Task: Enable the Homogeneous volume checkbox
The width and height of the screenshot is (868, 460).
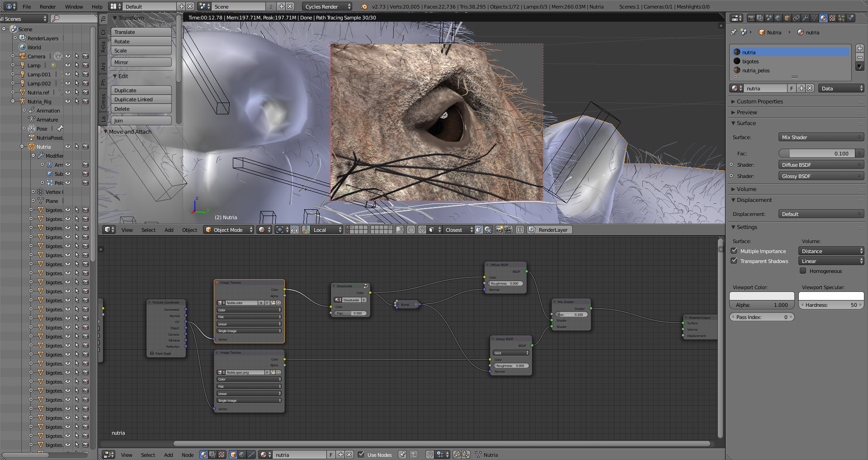Action: pos(803,271)
